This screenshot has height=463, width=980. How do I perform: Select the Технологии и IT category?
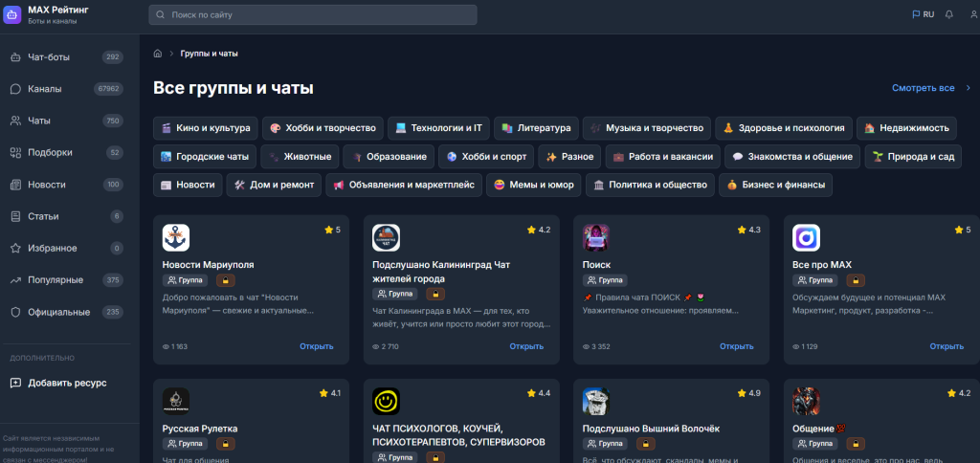pyautogui.click(x=438, y=128)
